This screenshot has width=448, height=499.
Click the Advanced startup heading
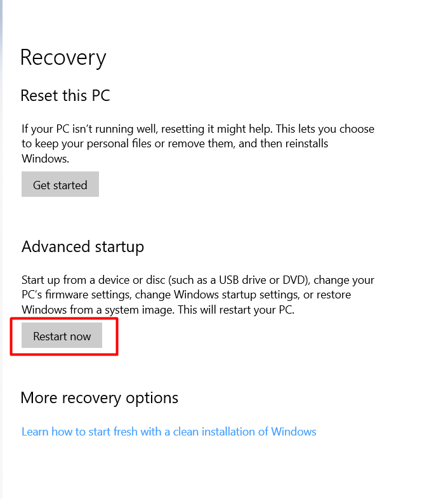tap(82, 247)
